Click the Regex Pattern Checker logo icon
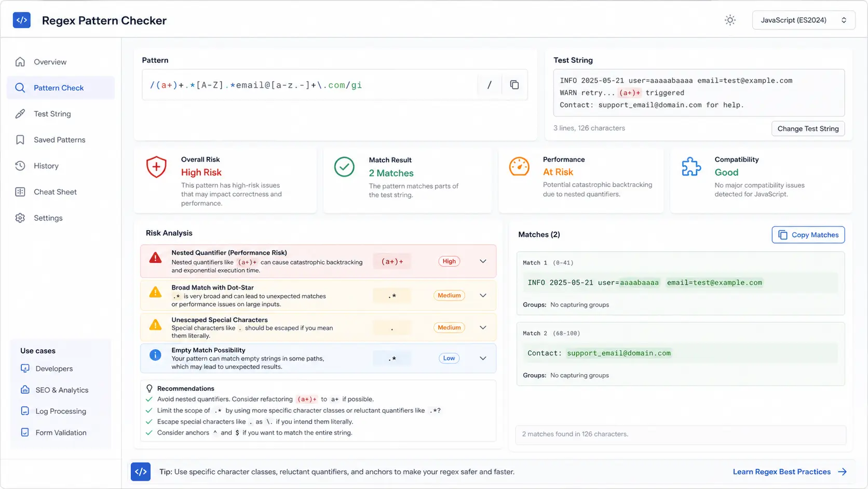Viewport: 868px width, 489px height. (x=22, y=20)
